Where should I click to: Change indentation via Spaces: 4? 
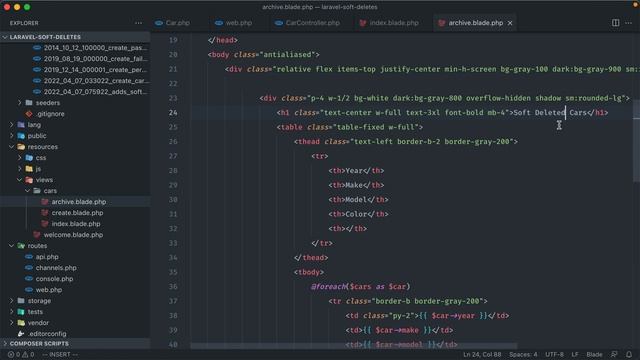pyautogui.click(x=523, y=355)
